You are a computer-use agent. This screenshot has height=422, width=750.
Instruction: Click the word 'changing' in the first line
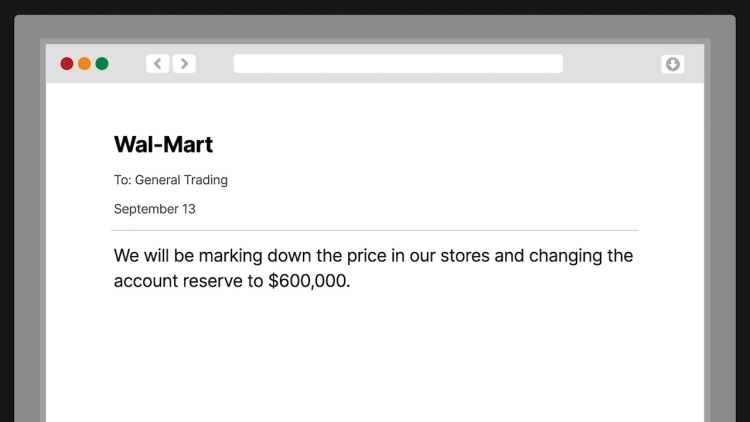click(565, 256)
